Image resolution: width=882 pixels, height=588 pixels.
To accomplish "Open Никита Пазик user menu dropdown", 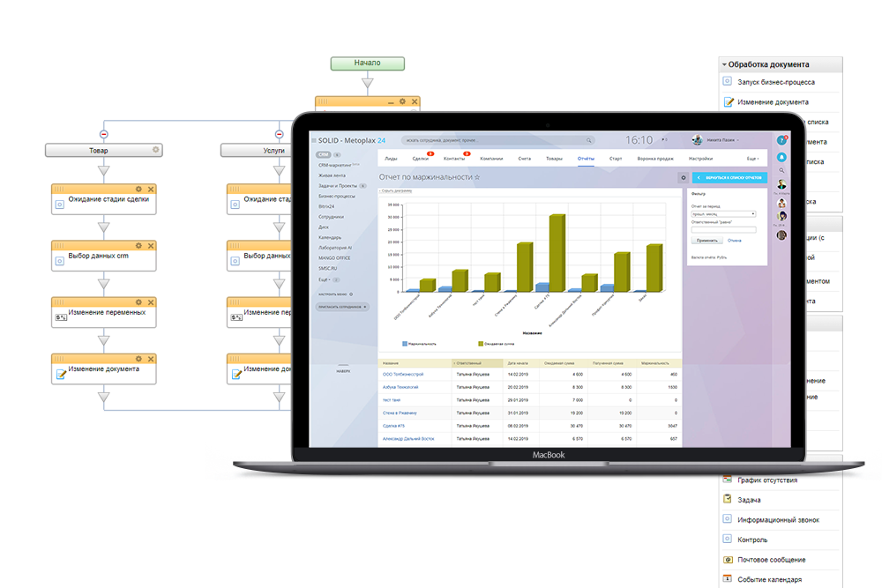I will tap(723, 140).
